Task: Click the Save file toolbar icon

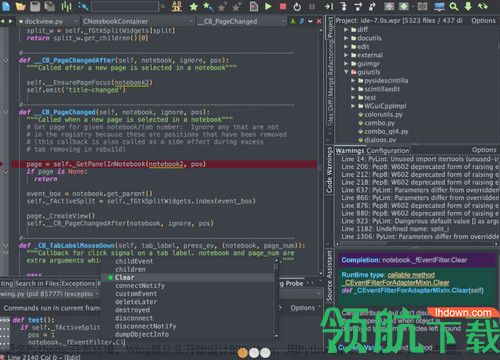Action: [x=35, y=6]
